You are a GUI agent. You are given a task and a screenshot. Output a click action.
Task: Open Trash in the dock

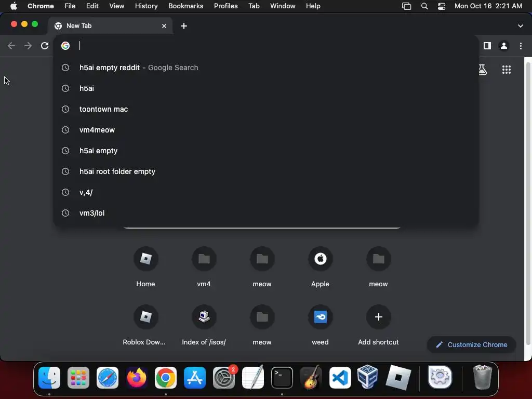tap(482, 377)
